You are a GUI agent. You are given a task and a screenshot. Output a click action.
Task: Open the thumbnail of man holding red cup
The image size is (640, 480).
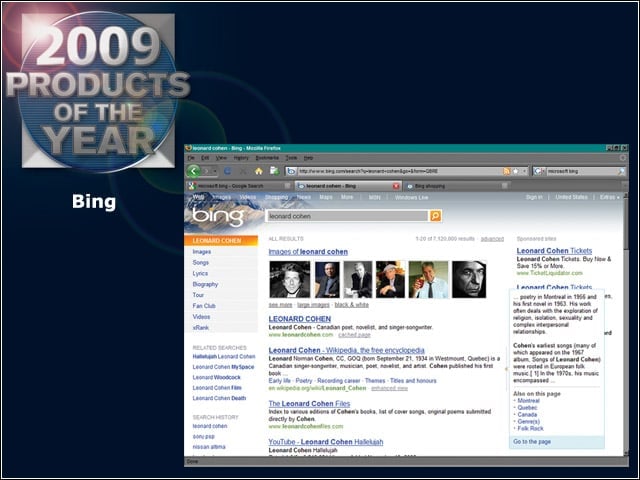point(428,280)
